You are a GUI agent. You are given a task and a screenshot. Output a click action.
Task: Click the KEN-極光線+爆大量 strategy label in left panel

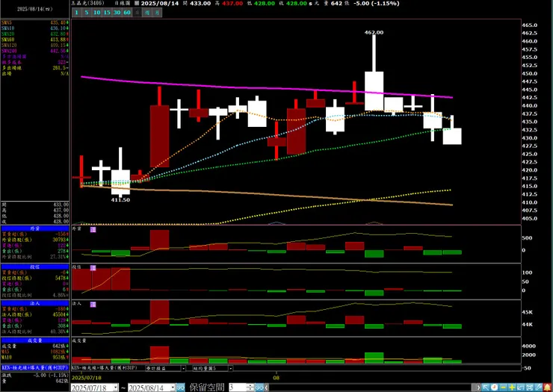(x=35, y=367)
